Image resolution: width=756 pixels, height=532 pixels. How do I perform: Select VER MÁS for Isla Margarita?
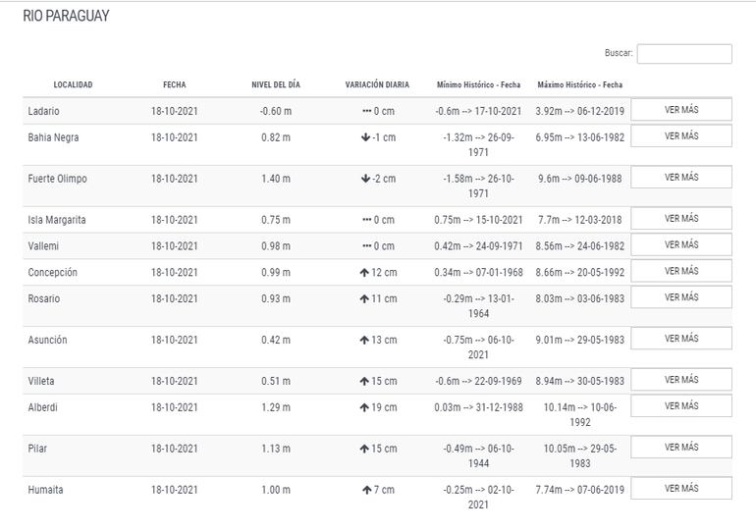point(680,219)
